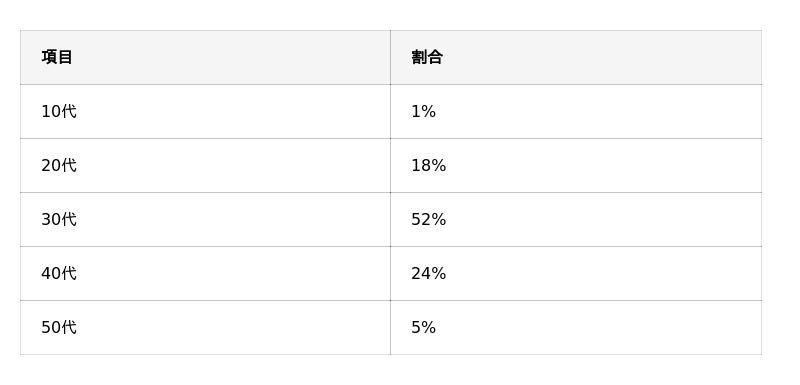800x385 pixels.
Task: Select the 30代 row label
Action: [x=59, y=219]
